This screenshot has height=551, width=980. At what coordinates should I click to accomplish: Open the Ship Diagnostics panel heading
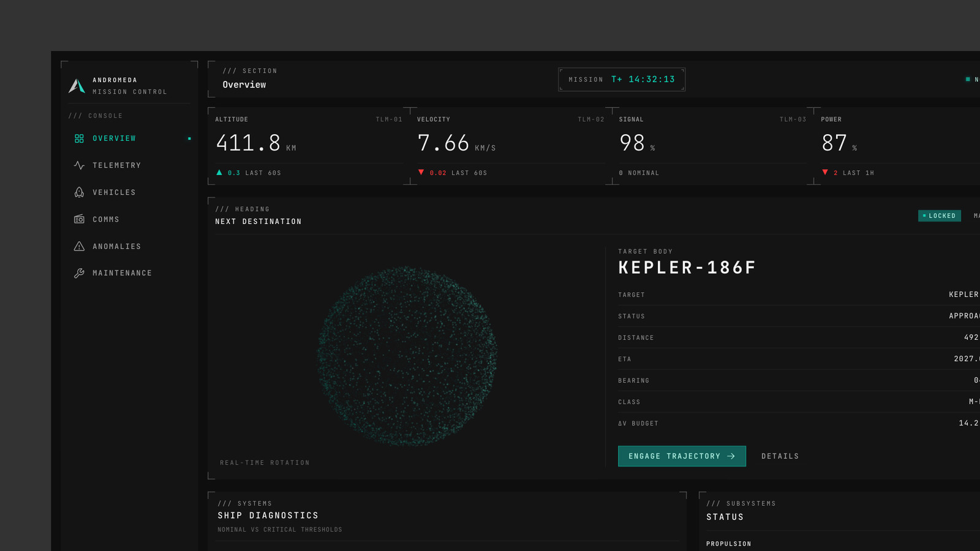coord(268,515)
